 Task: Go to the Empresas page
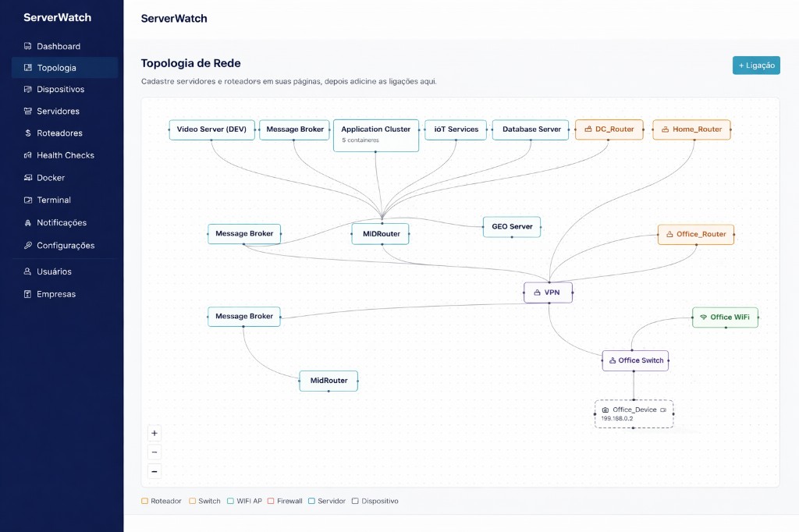point(56,294)
